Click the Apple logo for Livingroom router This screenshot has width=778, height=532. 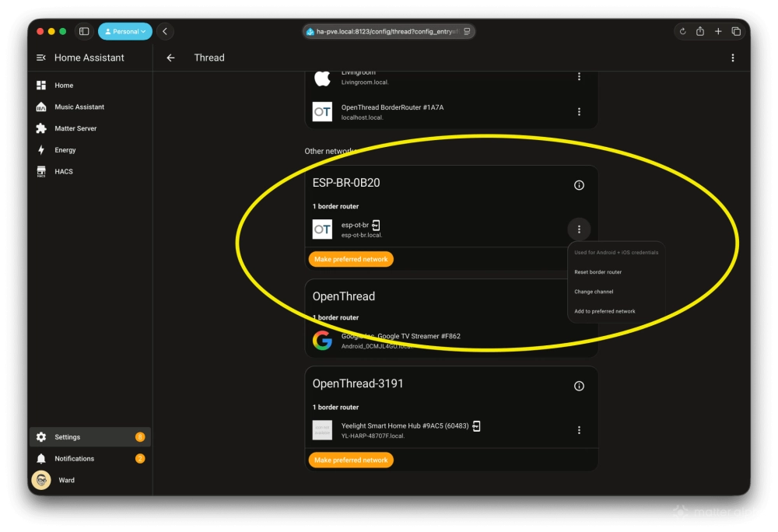pyautogui.click(x=322, y=79)
